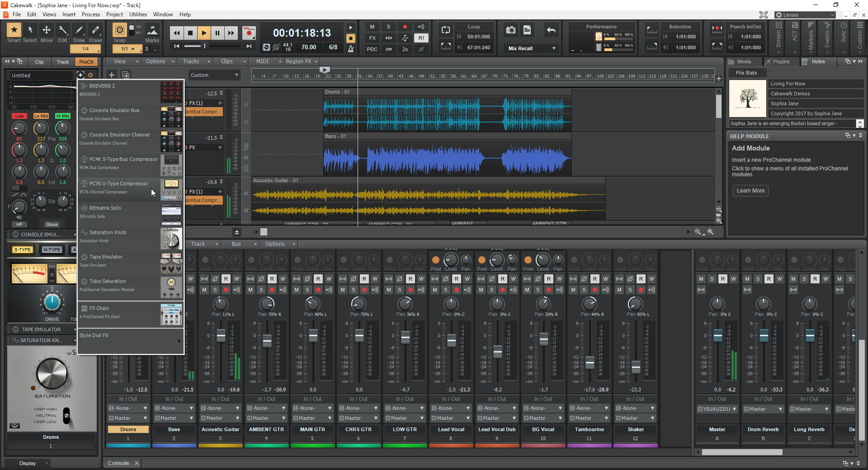
Task: Open the Marks landmarks icon
Action: click(152, 30)
